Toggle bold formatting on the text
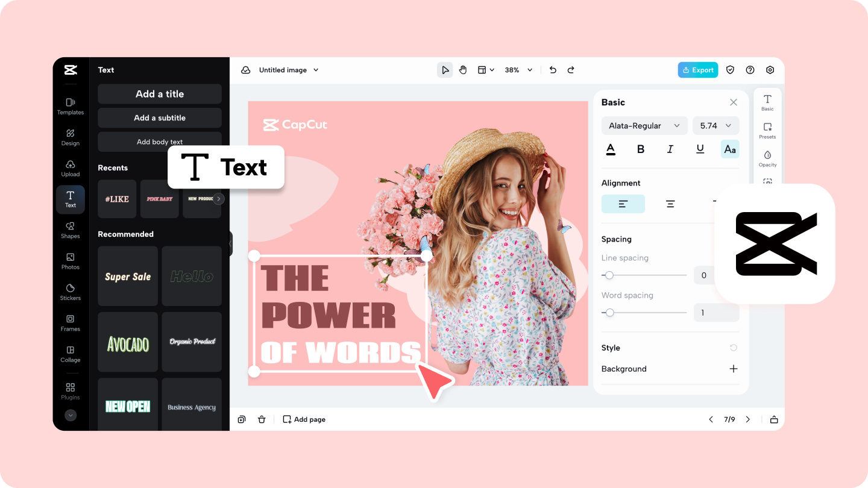 tap(641, 149)
